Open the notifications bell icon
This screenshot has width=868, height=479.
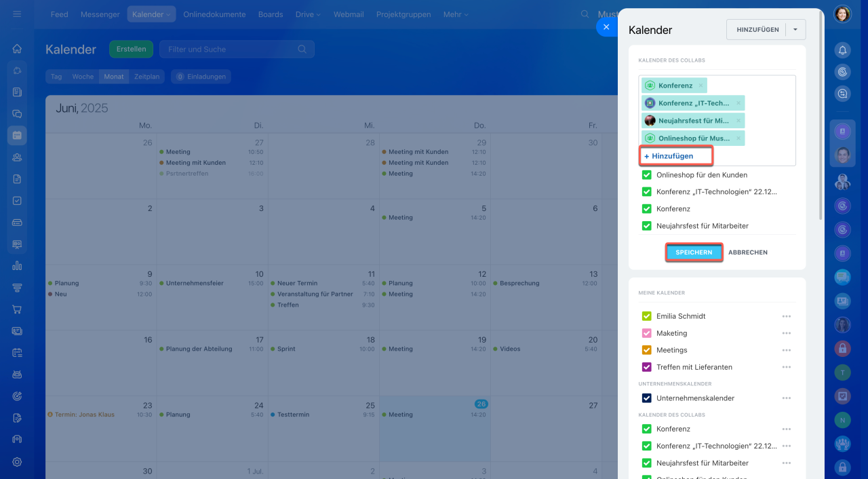[842, 50]
